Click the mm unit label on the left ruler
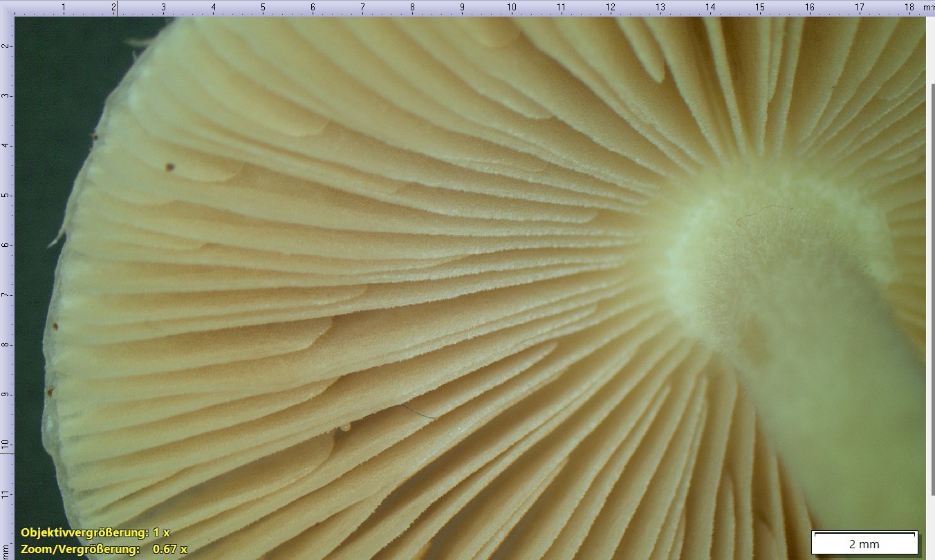935x560 pixels. click(x=6, y=551)
